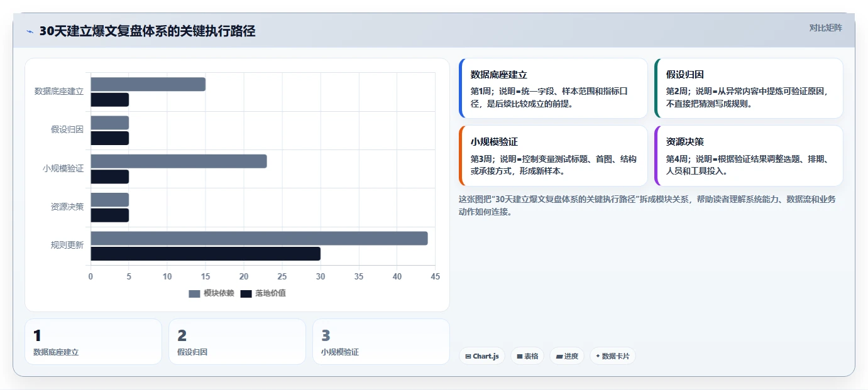Open the 假设归因 week-2 description card
The width and height of the screenshot is (868, 390).
tap(749, 89)
